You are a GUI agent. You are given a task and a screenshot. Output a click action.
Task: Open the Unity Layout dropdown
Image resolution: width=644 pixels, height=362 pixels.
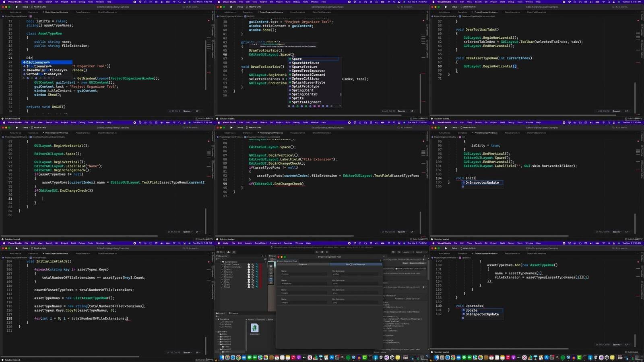coord(420,252)
